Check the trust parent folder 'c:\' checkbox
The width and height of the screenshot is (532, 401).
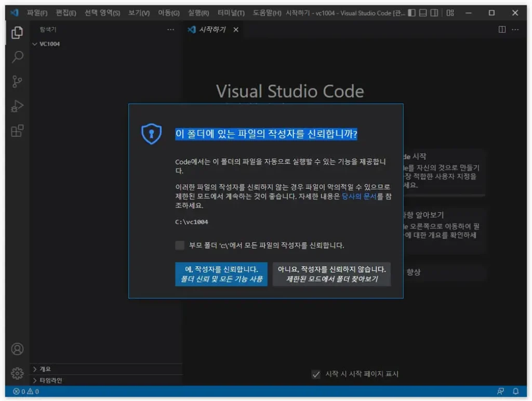[x=180, y=245]
